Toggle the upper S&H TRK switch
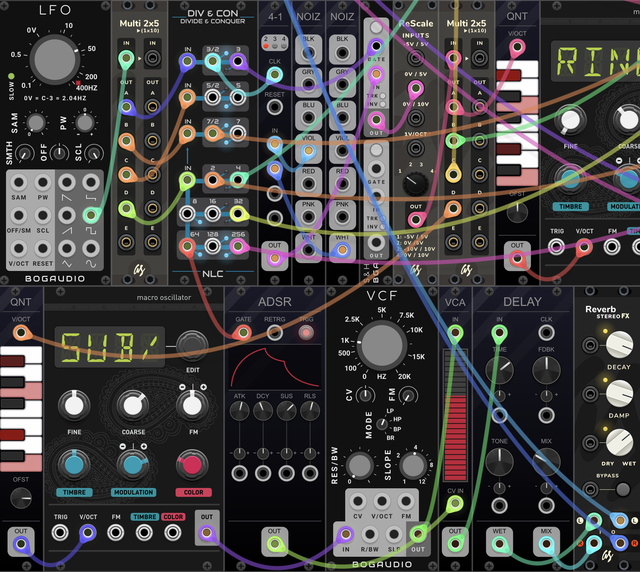Screen dimensions: 640x572 [383, 96]
